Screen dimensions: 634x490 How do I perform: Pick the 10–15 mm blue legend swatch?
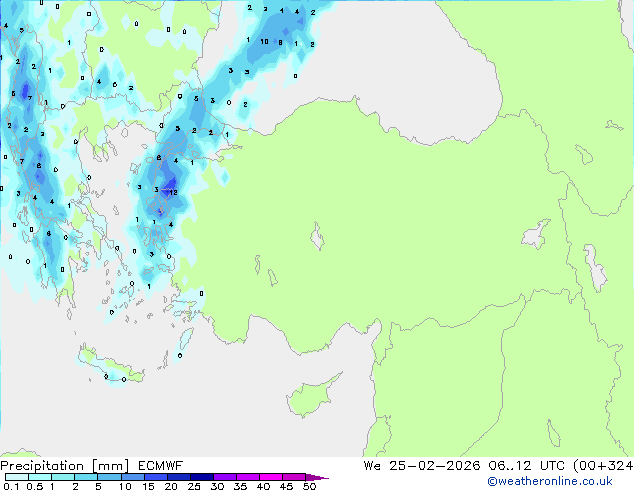[x=133, y=477]
